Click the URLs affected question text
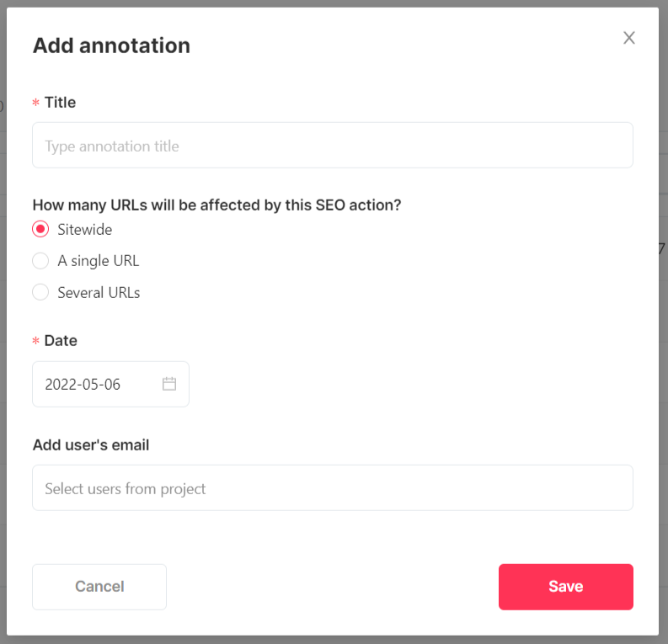 [216, 205]
